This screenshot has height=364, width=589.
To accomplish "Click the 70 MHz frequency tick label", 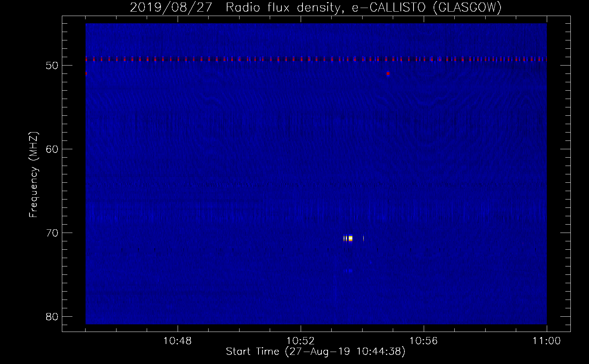I will [x=52, y=233].
